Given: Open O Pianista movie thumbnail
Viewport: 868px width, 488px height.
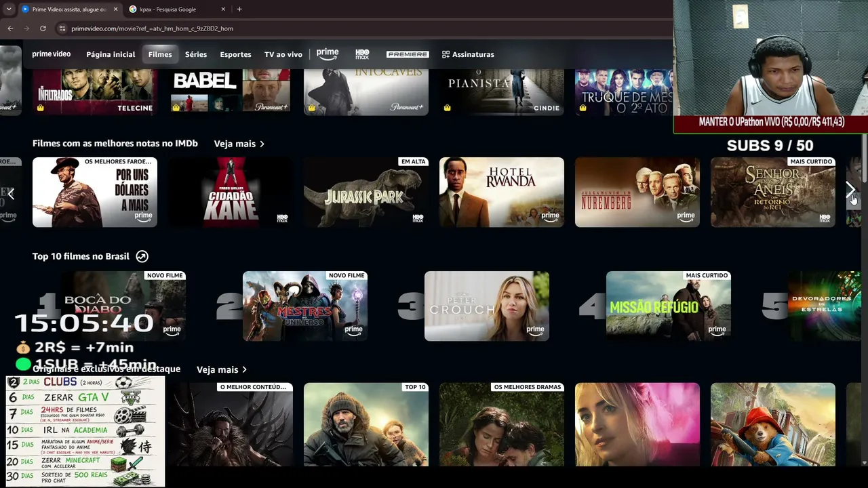Looking at the screenshot, I should 502,91.
